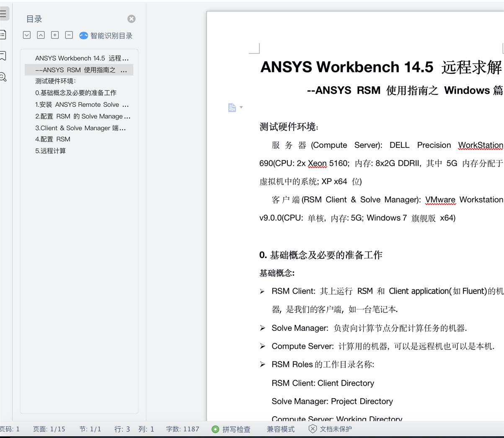504x438 pixels.
Task: Click the down-arrow icon in 目录 toolbar
Action: [x=27, y=35]
